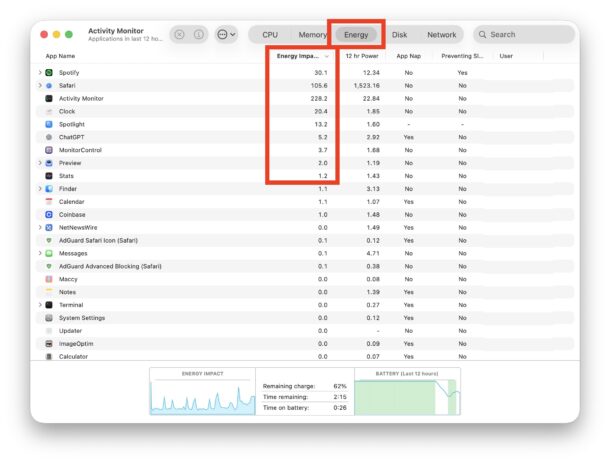
Task: Expand the NetNewsWire disclosure triangle
Action: point(40,227)
